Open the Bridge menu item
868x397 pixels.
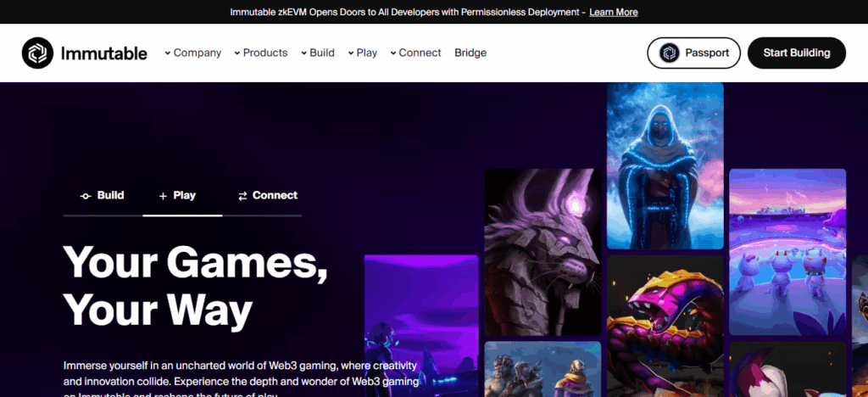point(470,53)
